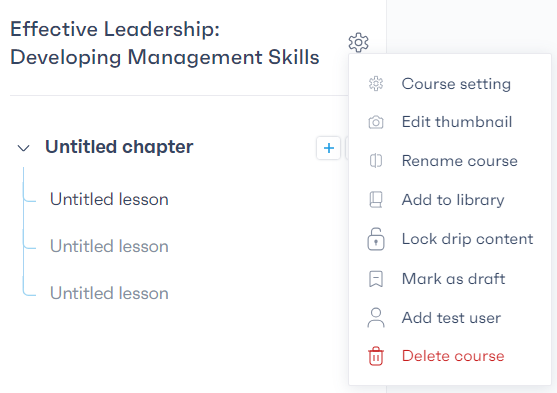Open the second Untitled lesson

[x=109, y=246]
